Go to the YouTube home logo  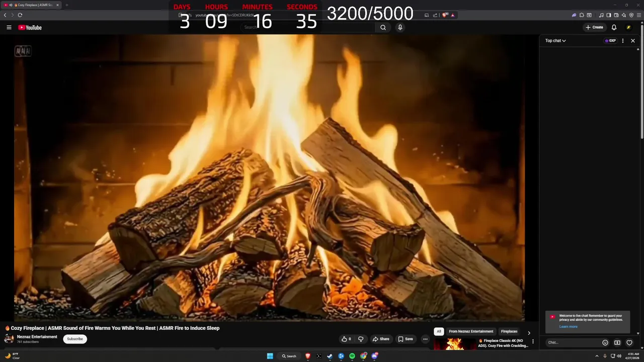(x=30, y=27)
